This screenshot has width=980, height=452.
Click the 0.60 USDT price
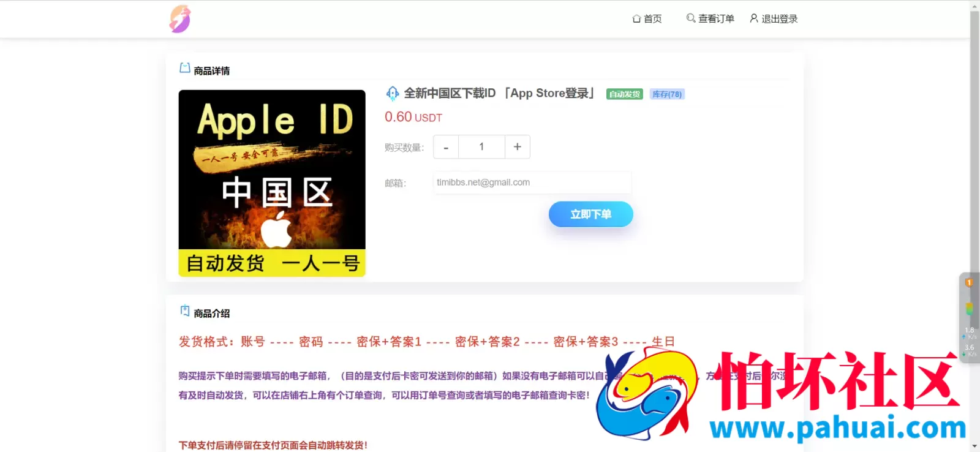[413, 117]
